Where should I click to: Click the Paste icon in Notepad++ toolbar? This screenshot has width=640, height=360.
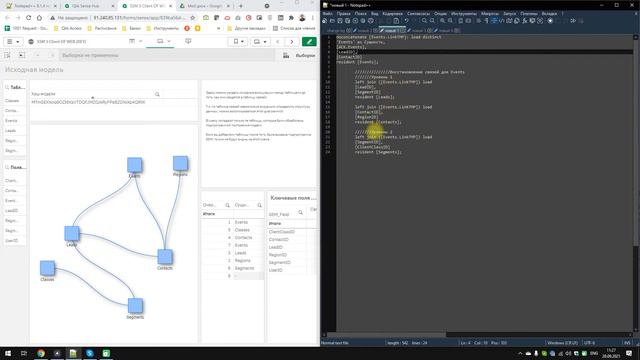tap(396, 21)
